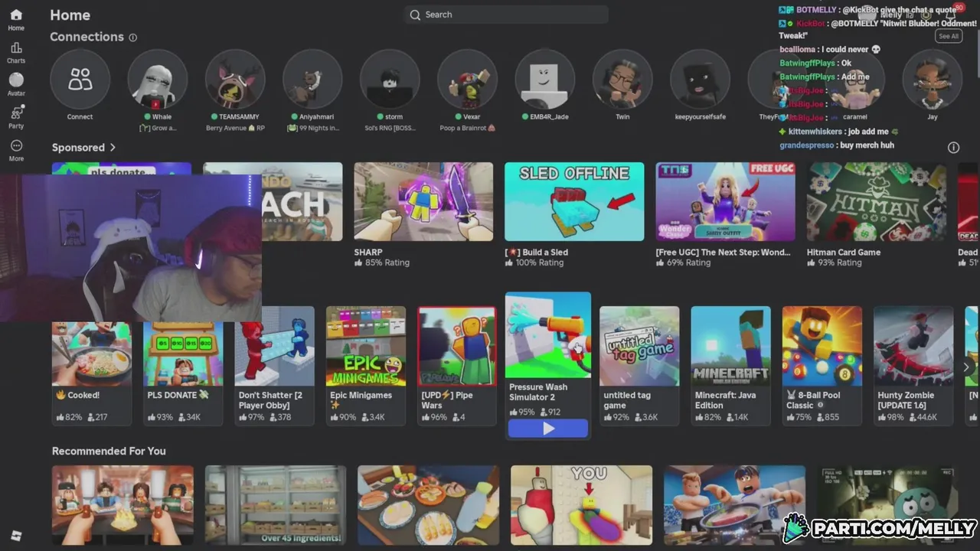Open Jay's avatar in Connections
Screen dimensions: 980x551
point(932,80)
